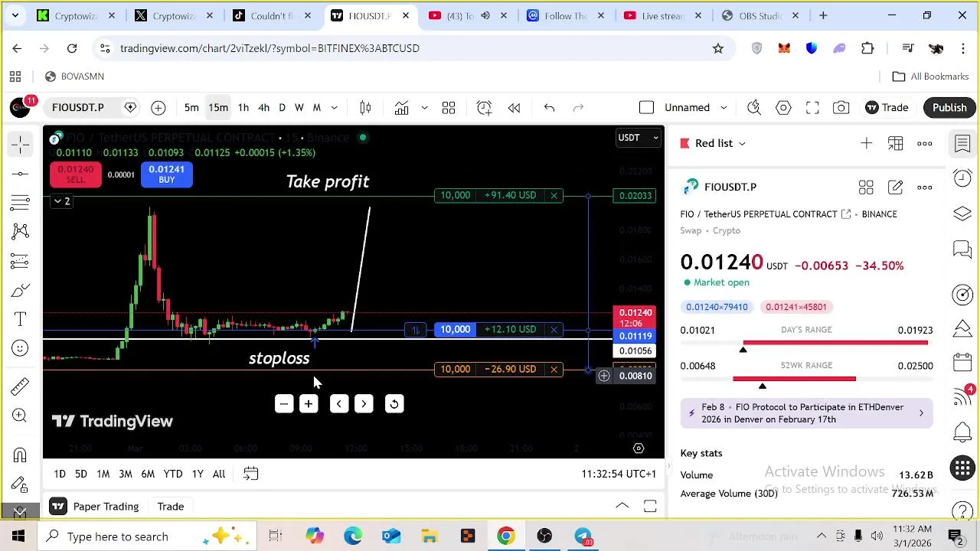Toggle the select layout checkbox square
This screenshot has width=980, height=551.
point(646,108)
